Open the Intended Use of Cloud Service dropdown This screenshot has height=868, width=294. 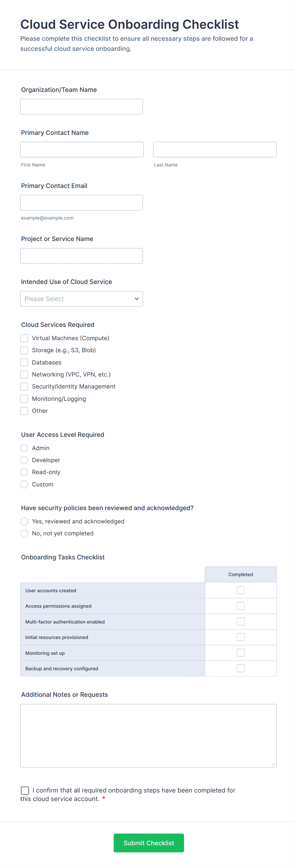pos(81,299)
